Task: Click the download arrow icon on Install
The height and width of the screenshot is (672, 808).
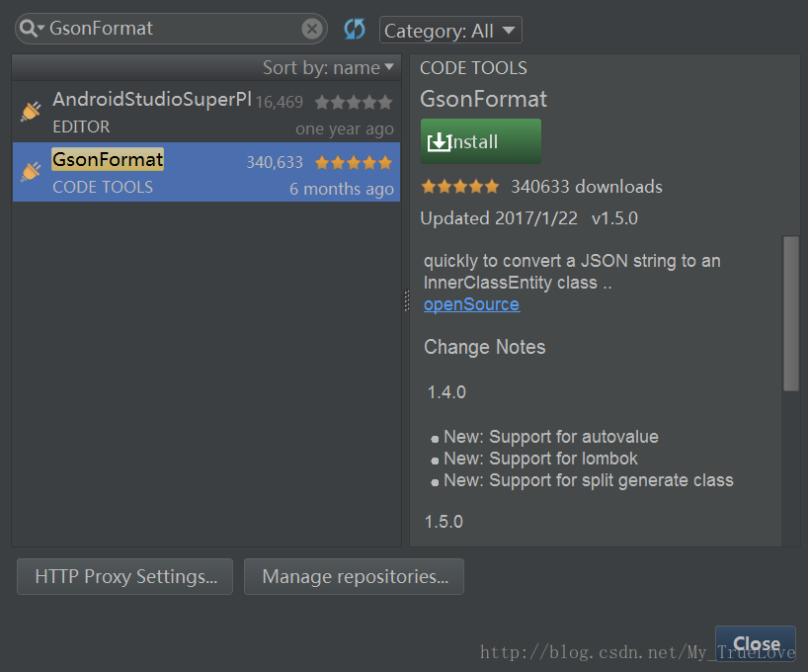Action: pyautogui.click(x=439, y=142)
